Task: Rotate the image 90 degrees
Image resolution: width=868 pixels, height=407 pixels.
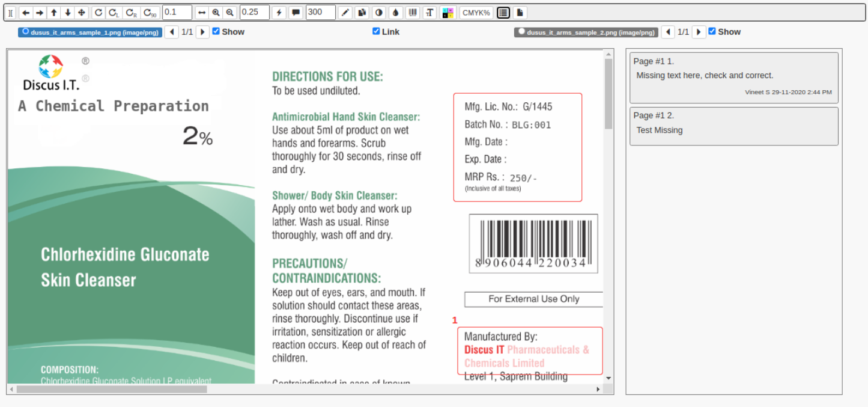Action: [150, 12]
